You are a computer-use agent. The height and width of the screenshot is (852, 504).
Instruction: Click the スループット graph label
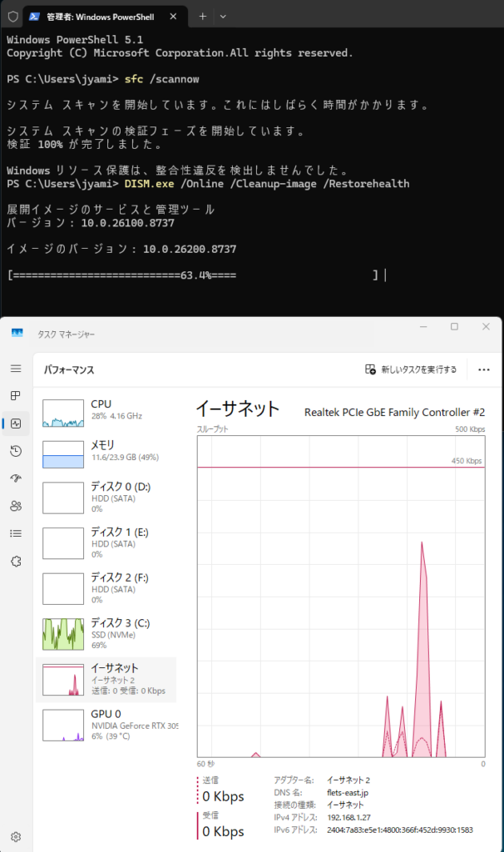point(212,429)
